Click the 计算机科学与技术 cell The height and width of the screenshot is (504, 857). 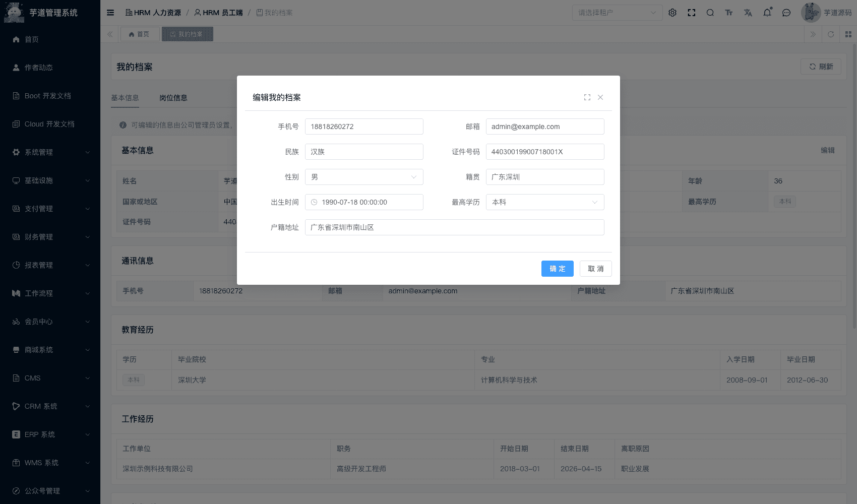597,380
